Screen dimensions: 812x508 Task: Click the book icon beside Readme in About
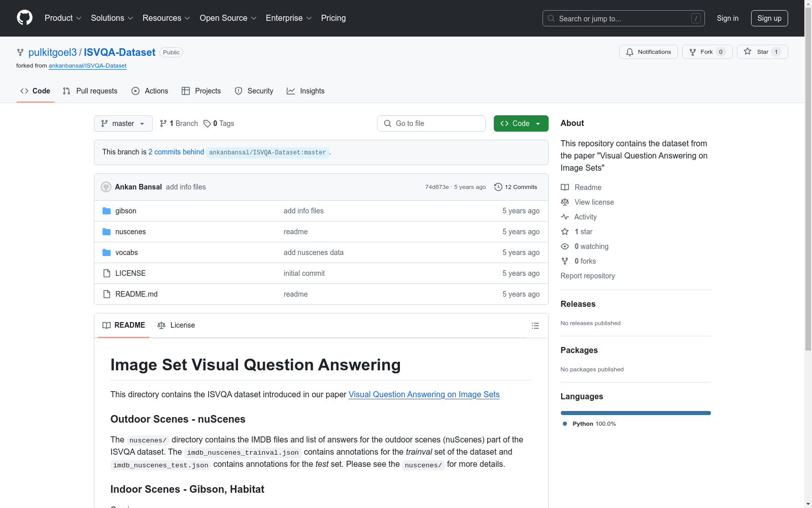pos(565,187)
